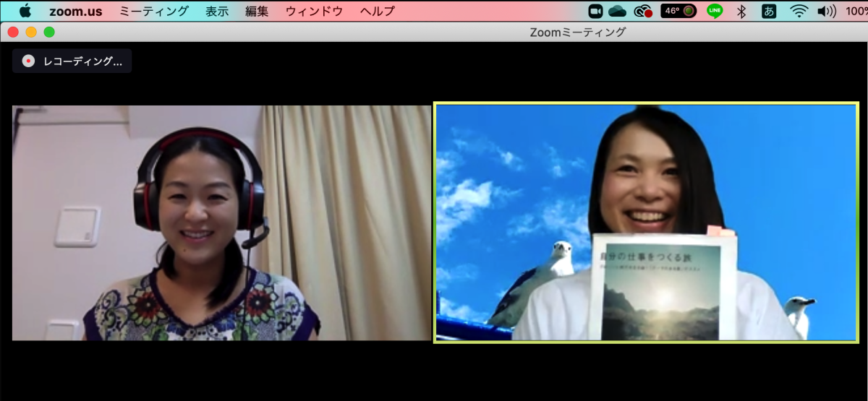Select the left participant video with headset

point(221,223)
